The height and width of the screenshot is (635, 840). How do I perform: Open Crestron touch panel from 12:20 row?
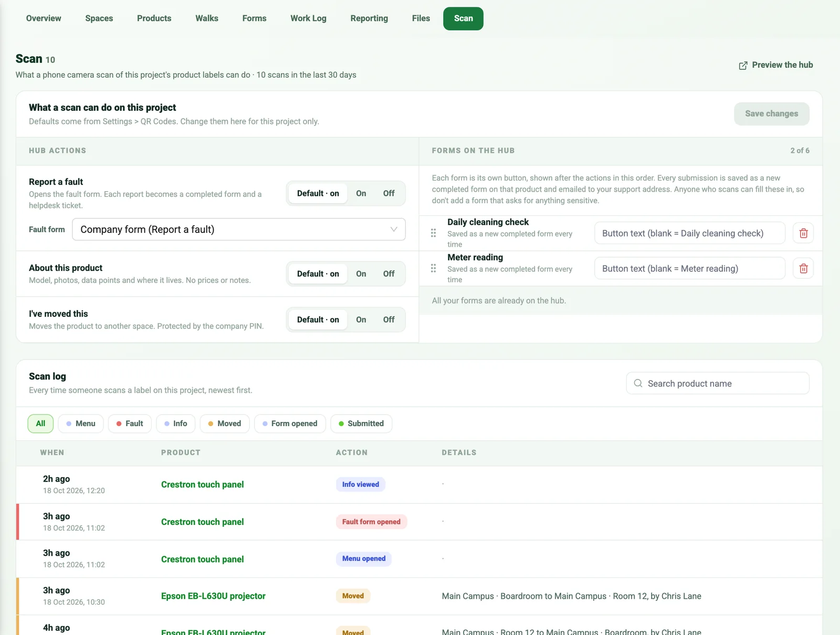tap(203, 484)
